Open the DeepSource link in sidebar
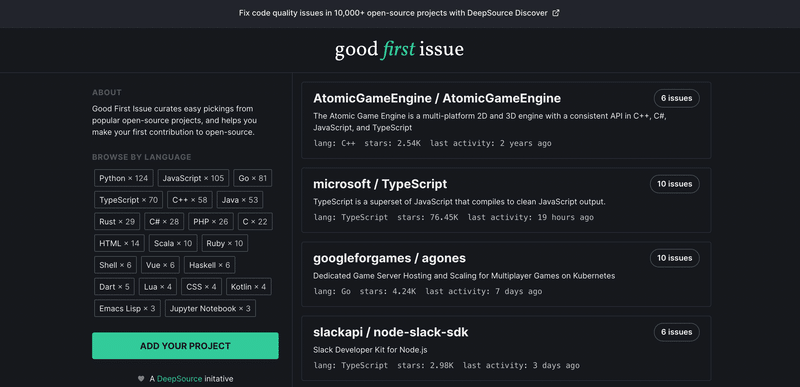This screenshot has height=387, width=800. [179, 379]
